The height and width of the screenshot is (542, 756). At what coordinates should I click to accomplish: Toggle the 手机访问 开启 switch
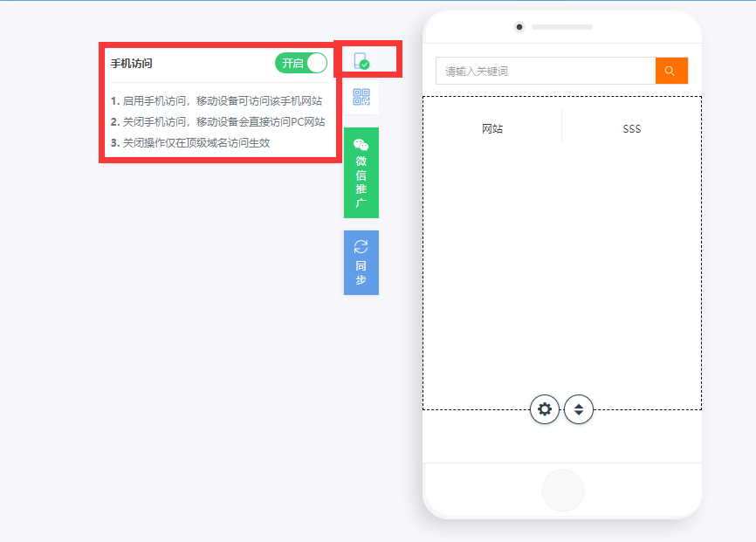click(301, 63)
